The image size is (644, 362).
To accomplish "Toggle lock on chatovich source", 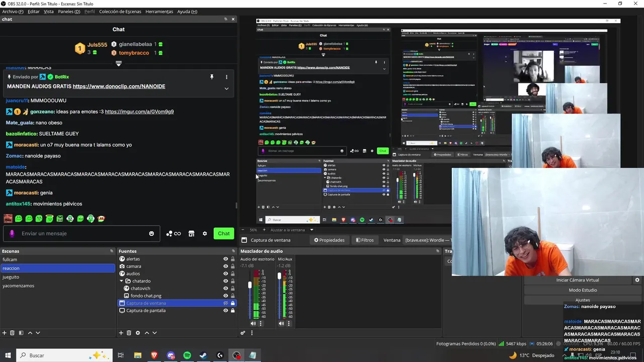I will 232,289.
